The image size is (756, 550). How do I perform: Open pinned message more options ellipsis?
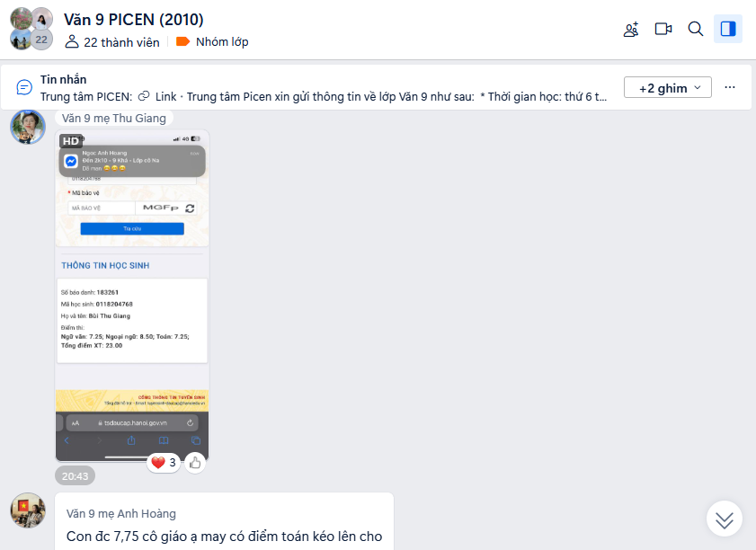[730, 87]
